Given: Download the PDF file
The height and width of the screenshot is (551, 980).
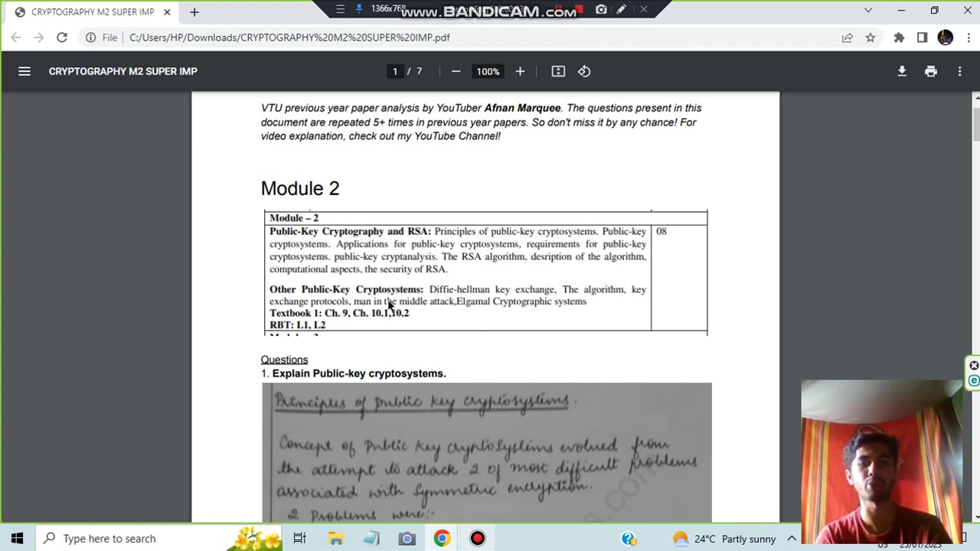Looking at the screenshot, I should point(902,71).
